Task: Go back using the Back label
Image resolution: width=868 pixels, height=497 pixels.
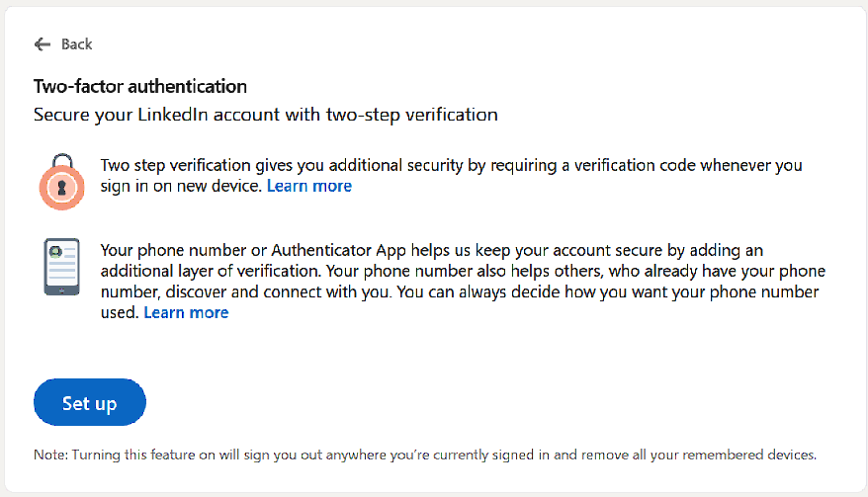Action: [76, 43]
